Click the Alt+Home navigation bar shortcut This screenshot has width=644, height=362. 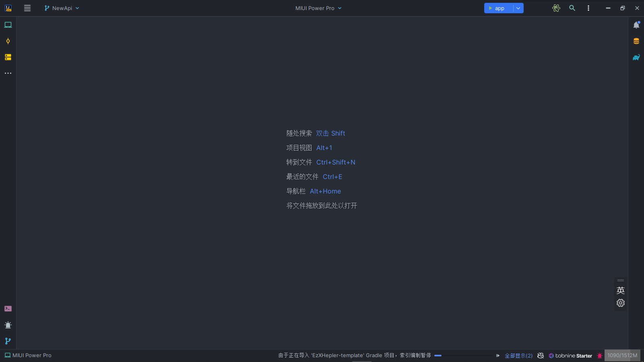coord(325,191)
